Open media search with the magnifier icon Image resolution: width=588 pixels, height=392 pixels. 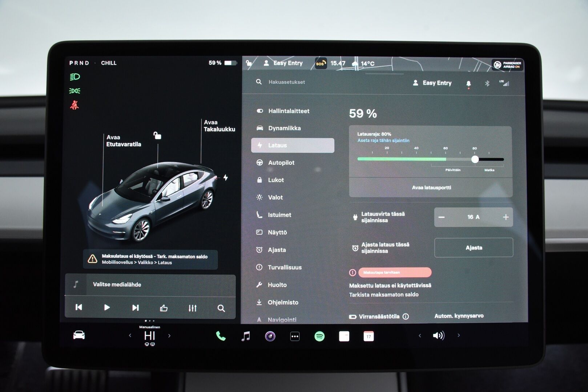pyautogui.click(x=221, y=307)
